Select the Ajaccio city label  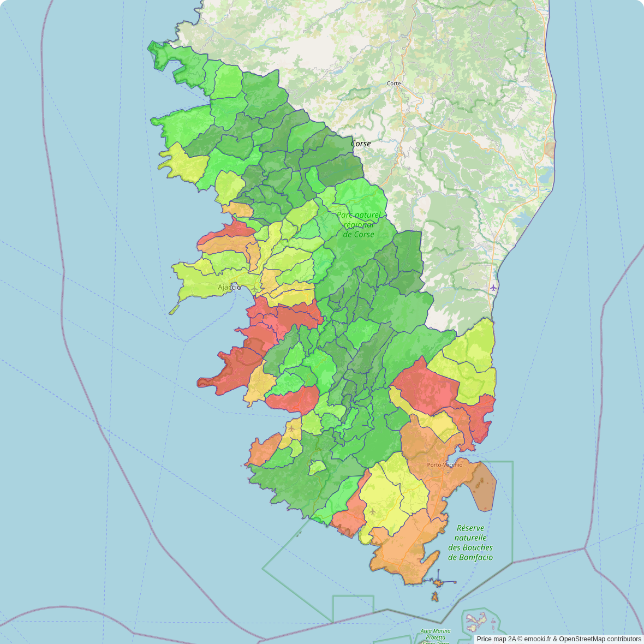(229, 287)
